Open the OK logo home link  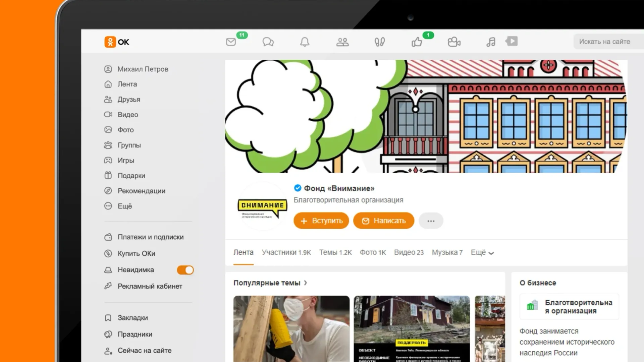pos(117,42)
